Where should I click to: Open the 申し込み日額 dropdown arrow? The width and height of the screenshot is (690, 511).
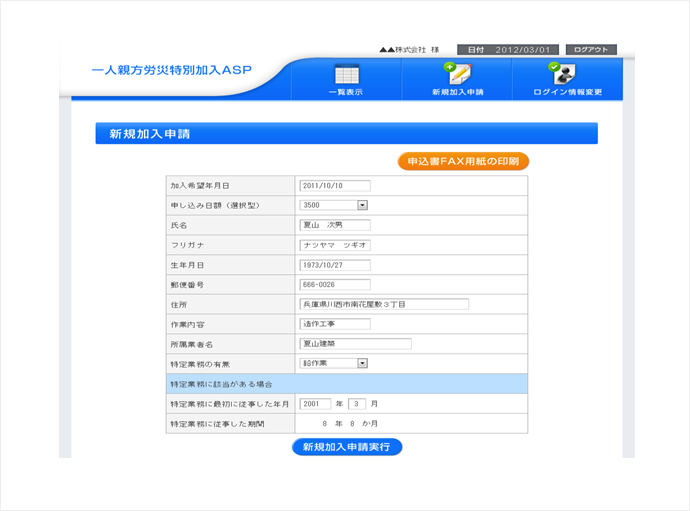point(362,205)
